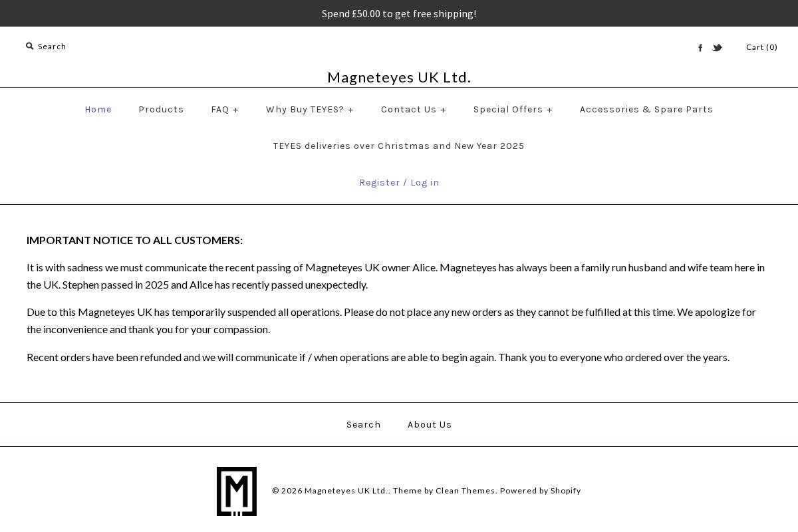Open the footer About Us link

pyautogui.click(x=430, y=425)
